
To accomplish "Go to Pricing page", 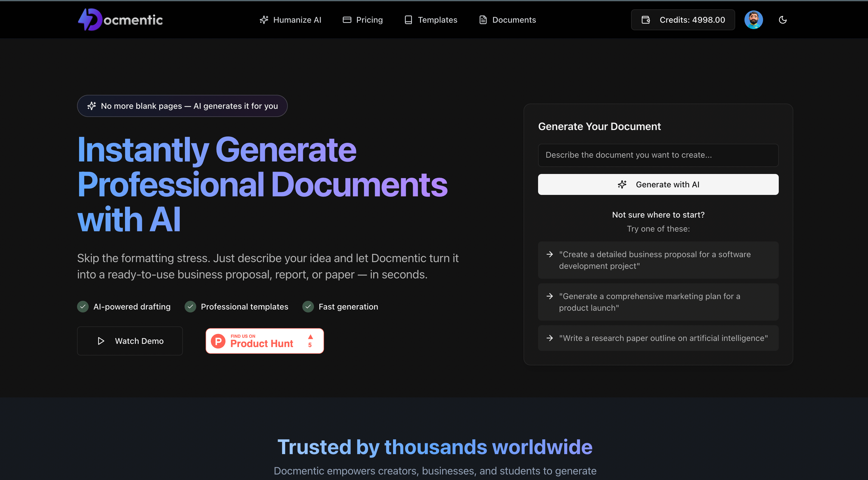I will point(362,20).
